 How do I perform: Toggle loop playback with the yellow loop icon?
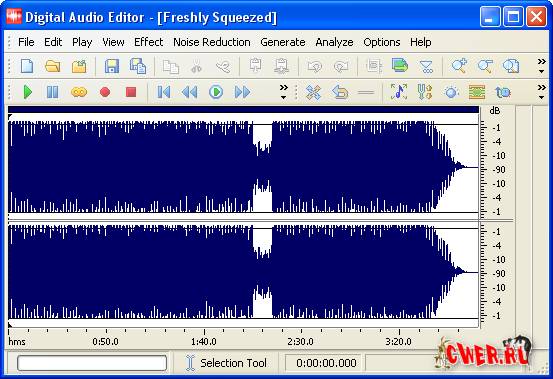(x=79, y=92)
